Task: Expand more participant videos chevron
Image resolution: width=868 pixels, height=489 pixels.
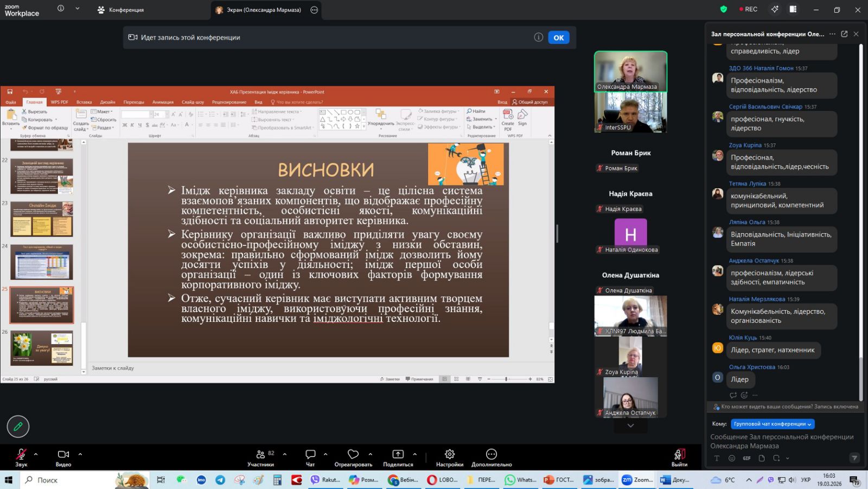Action: click(x=630, y=426)
